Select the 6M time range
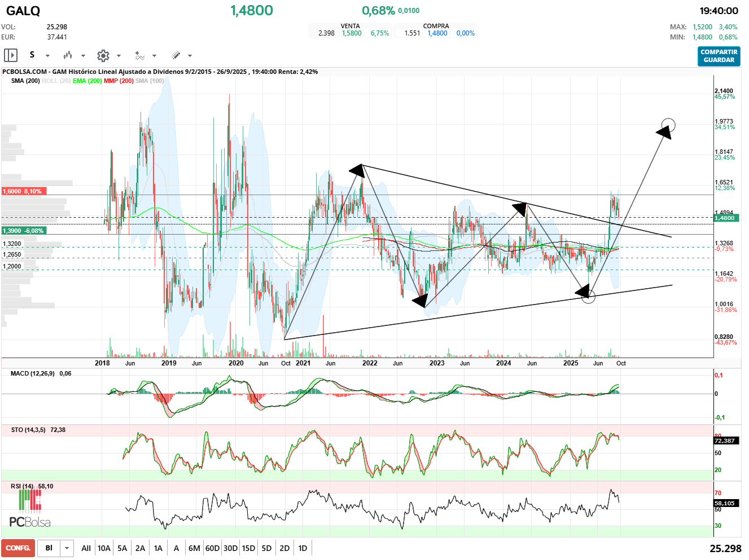 [194, 548]
